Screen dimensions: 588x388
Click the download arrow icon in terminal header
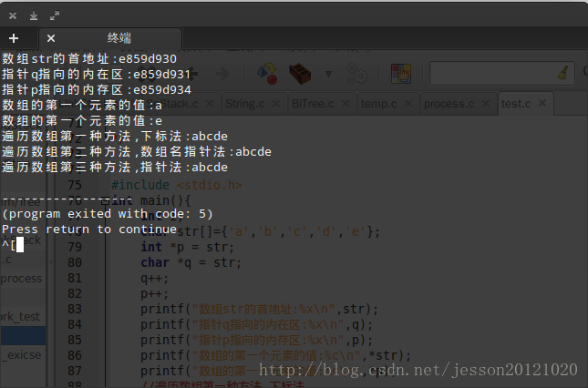[34, 15]
